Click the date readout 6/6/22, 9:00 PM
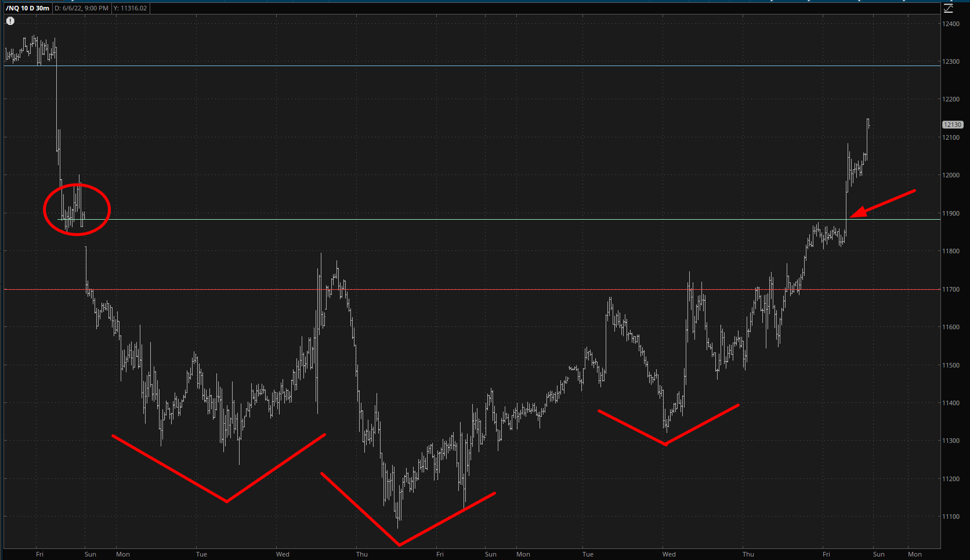 81,8
